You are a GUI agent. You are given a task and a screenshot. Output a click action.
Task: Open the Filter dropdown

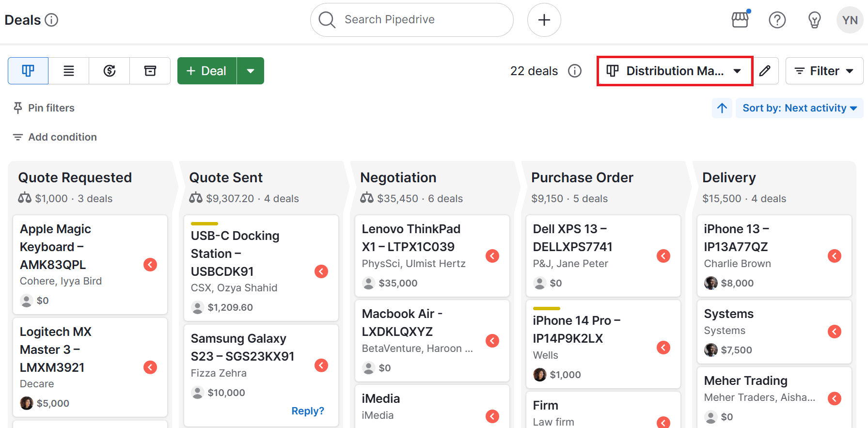click(x=824, y=71)
